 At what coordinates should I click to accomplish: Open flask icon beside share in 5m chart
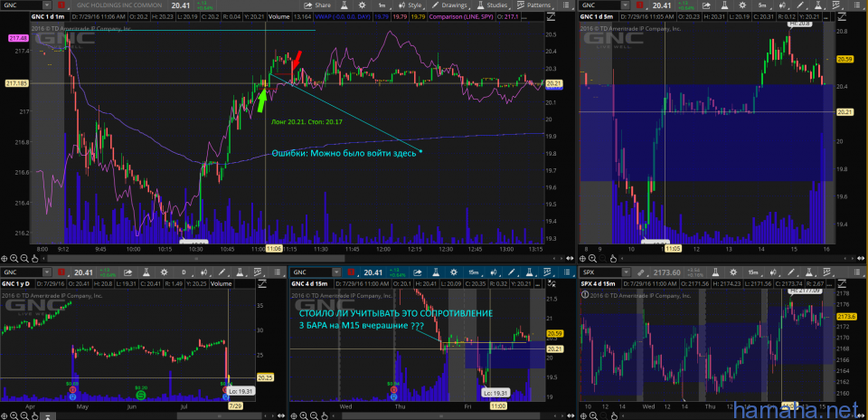[724, 5]
